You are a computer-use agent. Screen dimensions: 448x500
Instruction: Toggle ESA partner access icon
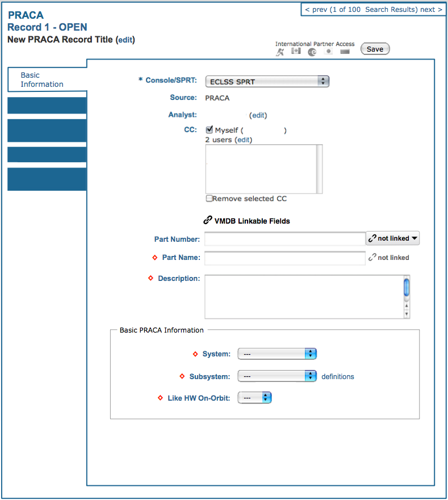click(312, 52)
